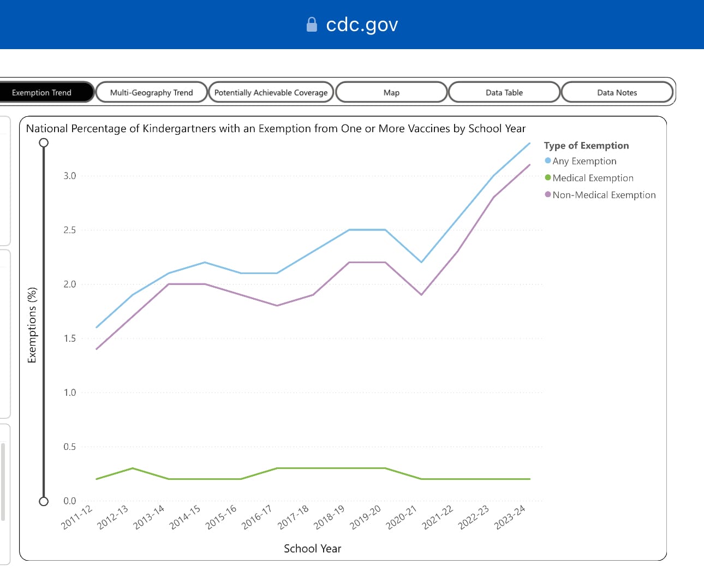Go to the Map tab
This screenshot has width=704, height=588.
(391, 92)
